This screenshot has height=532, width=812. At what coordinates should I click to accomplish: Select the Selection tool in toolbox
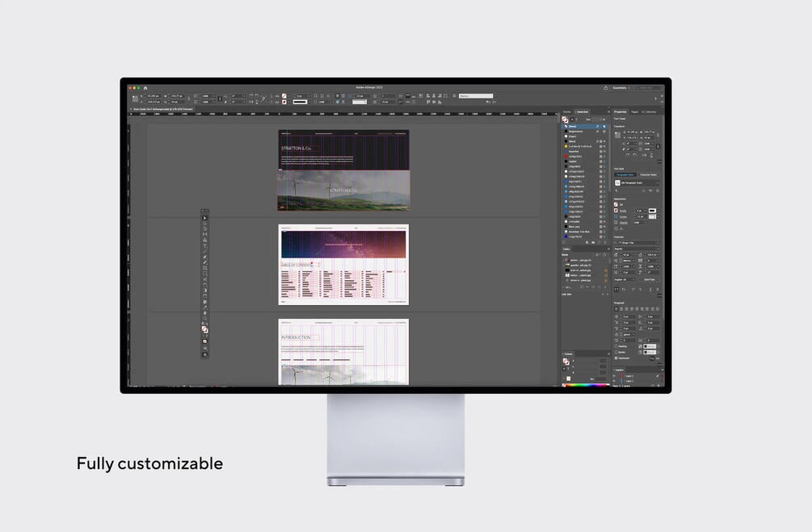pyautogui.click(x=204, y=218)
